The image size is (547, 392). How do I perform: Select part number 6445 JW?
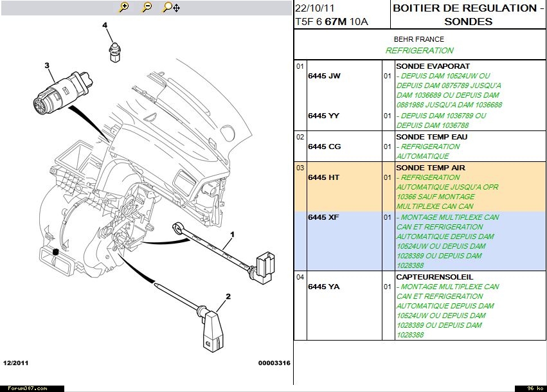pyautogui.click(x=324, y=76)
